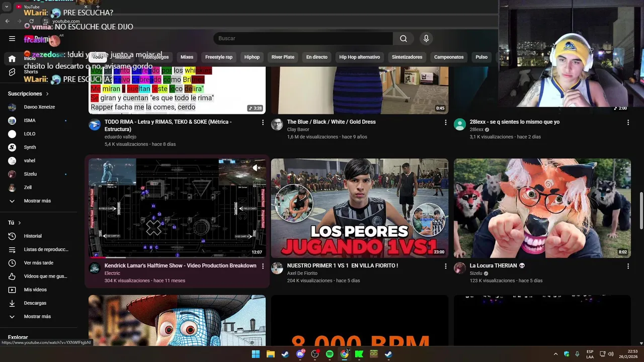Open Discord from the taskbar
Screen dimensions: 644x362
[x=300, y=354]
